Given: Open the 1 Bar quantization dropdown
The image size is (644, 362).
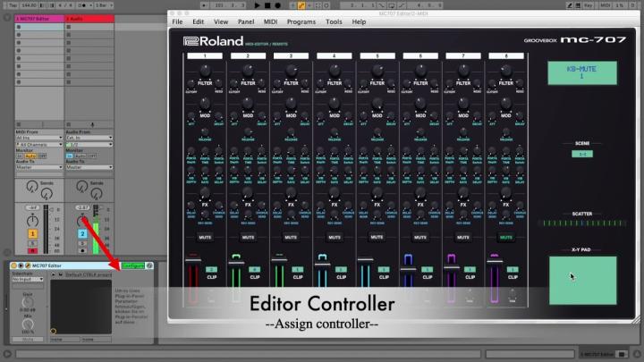Looking at the screenshot, I should point(104,5).
